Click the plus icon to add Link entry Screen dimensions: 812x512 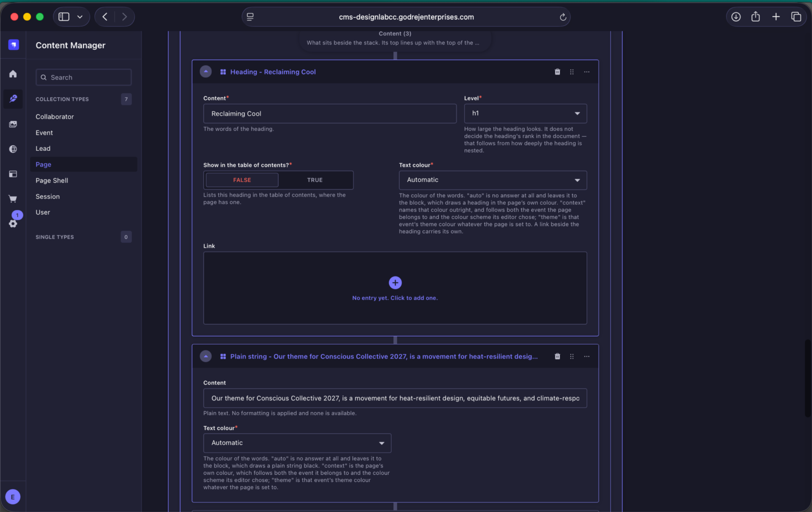tap(395, 283)
